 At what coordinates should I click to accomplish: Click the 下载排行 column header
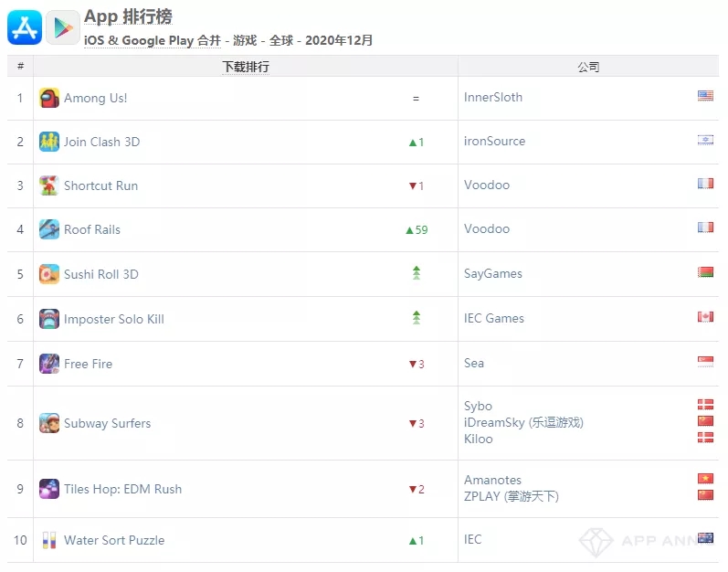(246, 67)
